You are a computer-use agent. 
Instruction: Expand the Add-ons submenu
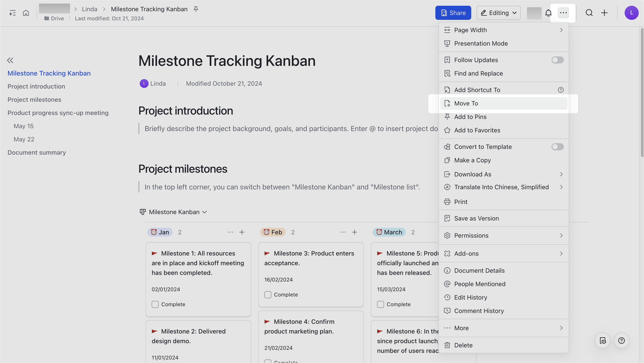504,254
